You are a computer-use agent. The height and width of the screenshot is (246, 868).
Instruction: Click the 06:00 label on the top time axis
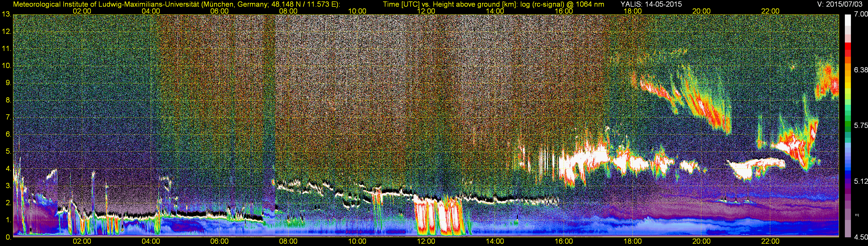point(219,11)
